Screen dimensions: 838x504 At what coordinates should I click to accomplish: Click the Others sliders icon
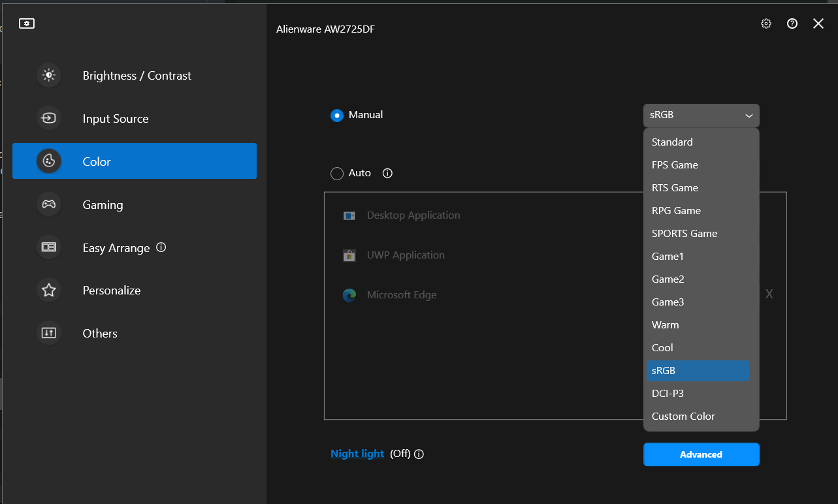(x=49, y=333)
